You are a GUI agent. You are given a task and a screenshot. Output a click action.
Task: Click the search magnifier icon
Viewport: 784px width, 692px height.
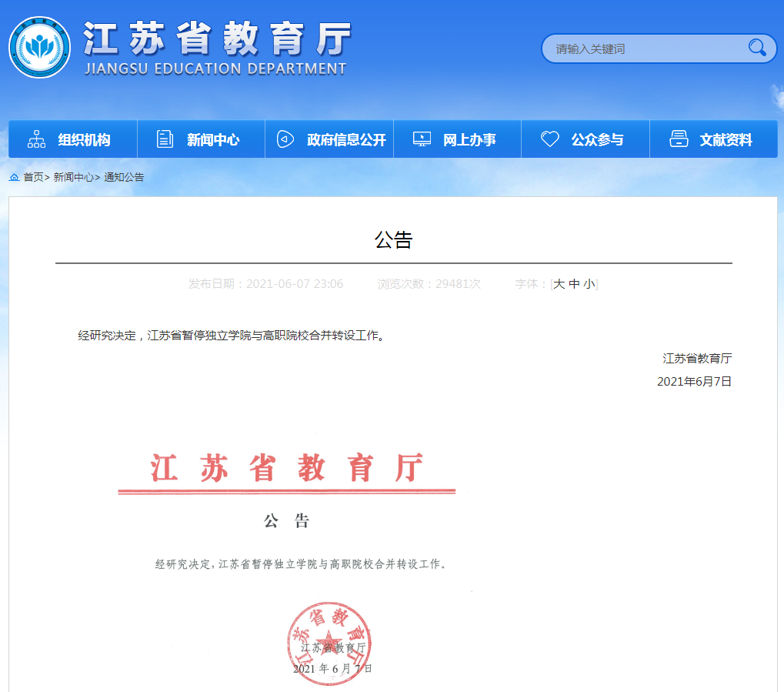point(756,48)
